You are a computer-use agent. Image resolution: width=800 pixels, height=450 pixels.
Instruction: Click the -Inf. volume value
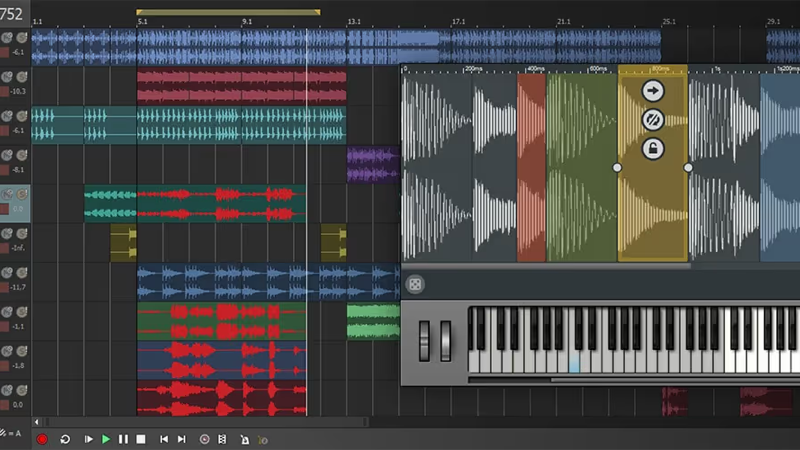point(18,248)
